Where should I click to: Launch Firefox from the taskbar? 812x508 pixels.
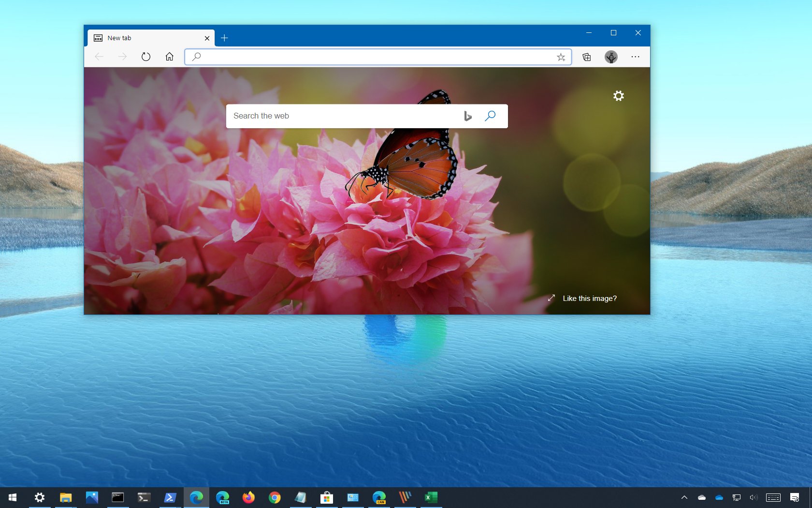click(x=248, y=497)
